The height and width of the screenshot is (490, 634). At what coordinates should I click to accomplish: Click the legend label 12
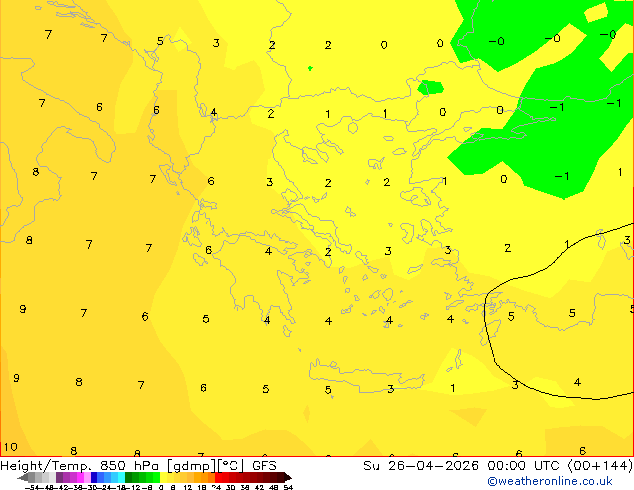point(188,488)
